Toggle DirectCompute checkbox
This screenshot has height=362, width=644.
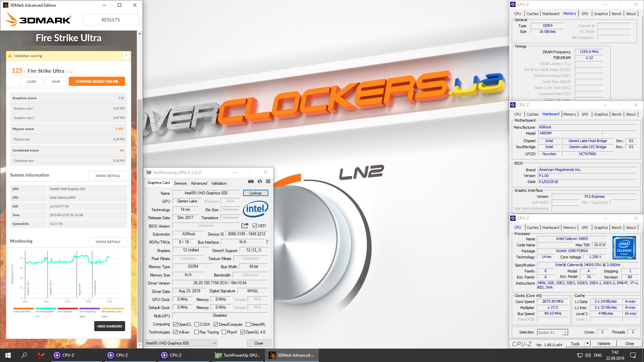[x=216, y=324]
